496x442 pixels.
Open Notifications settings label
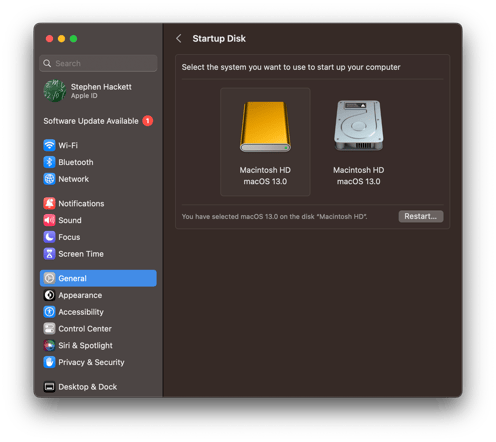pyautogui.click(x=81, y=203)
